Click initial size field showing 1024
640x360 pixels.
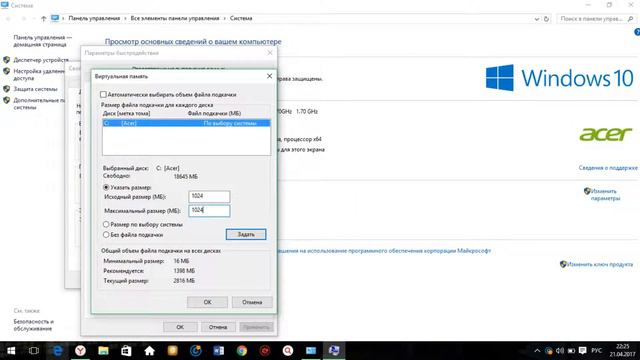[x=209, y=196]
